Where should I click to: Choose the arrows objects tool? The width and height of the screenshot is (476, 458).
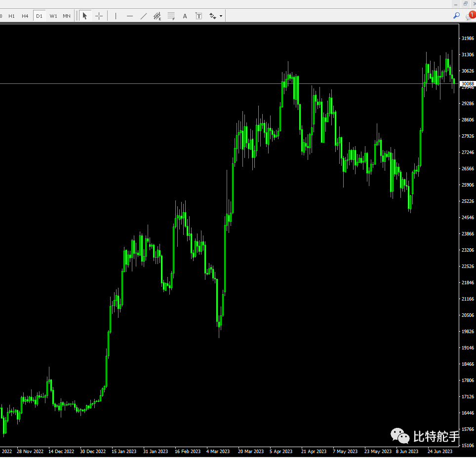pos(212,16)
